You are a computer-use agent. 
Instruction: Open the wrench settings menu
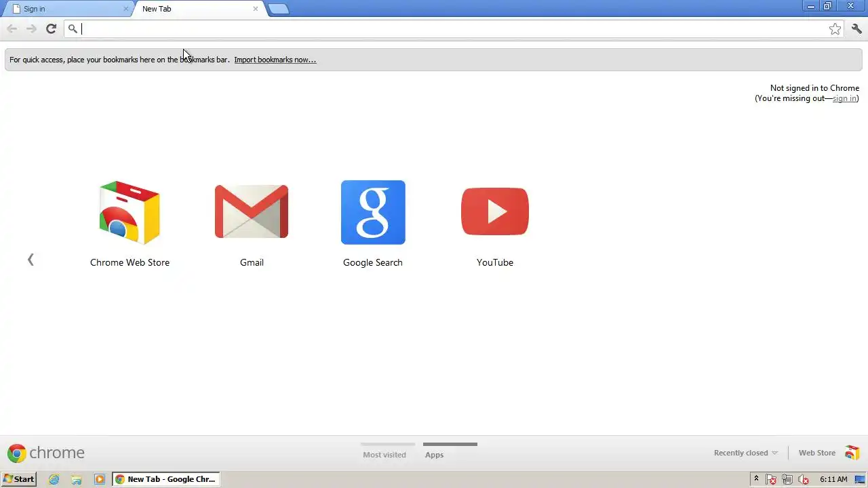pos(856,28)
